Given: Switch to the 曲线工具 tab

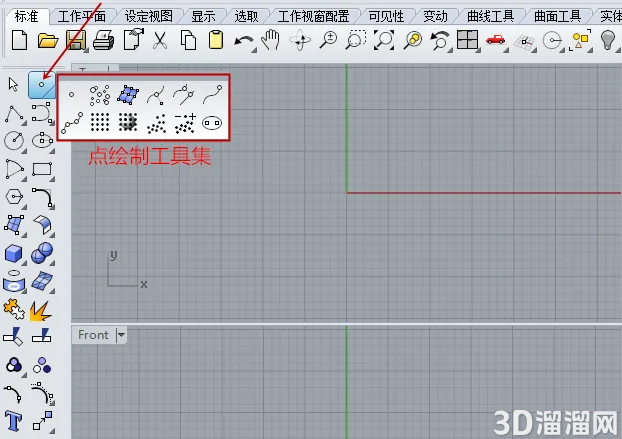Looking at the screenshot, I should tap(490, 16).
